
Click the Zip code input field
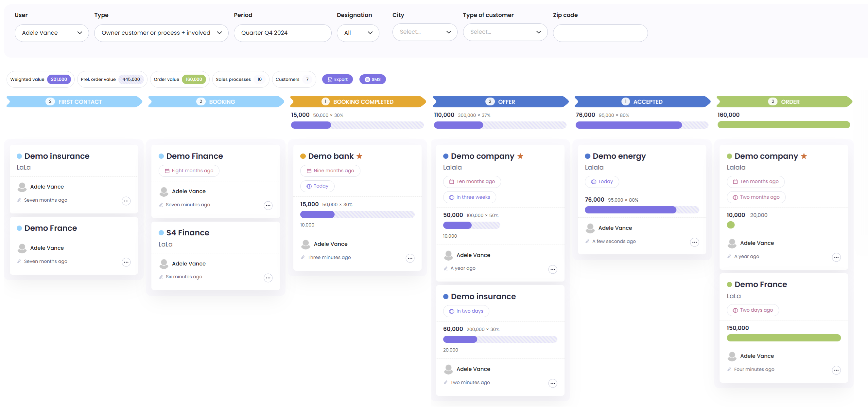(x=600, y=33)
